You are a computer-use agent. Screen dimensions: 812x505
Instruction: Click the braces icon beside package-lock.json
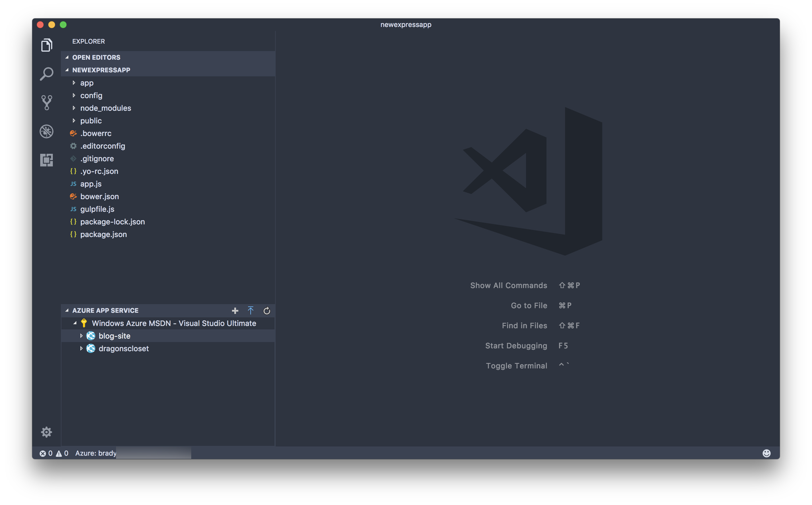73,222
